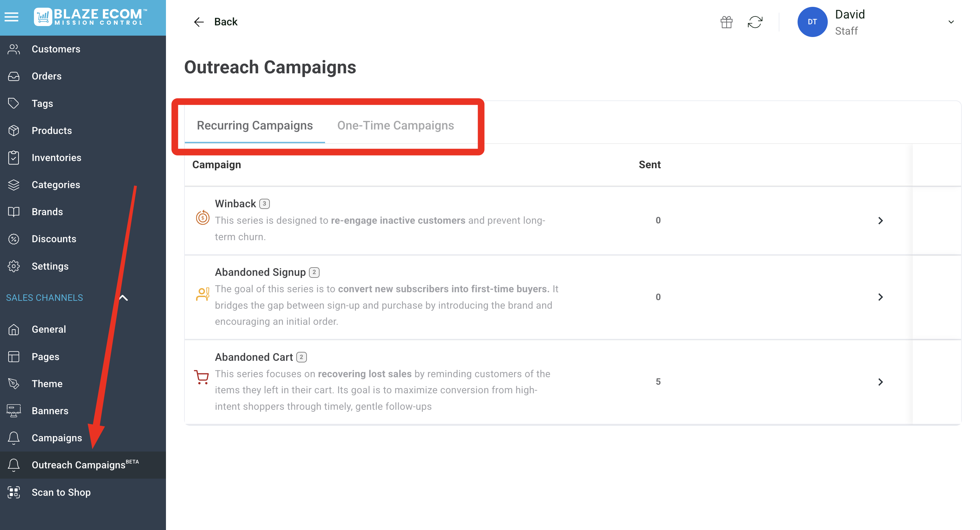Open Abandoned Signup details chevron
Screen dimensions: 980x530
click(x=880, y=297)
